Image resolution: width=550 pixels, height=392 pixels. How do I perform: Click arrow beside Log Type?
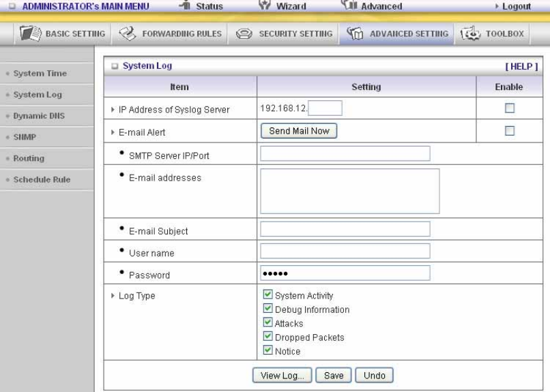[113, 296]
